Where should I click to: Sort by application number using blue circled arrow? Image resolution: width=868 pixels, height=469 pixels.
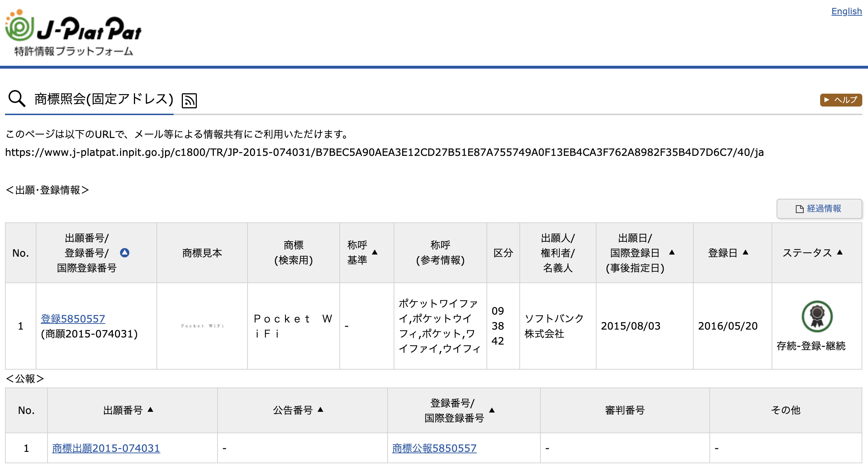point(125,253)
